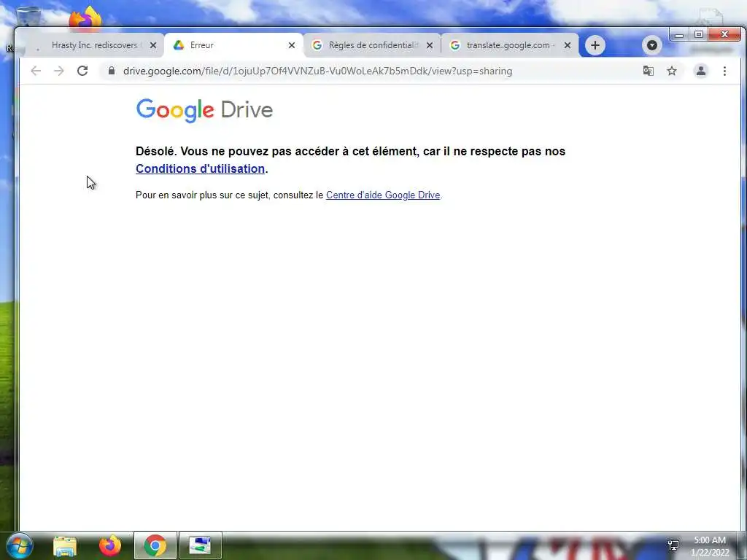This screenshot has width=747, height=560.
Task: Open the Conditions d'utilisation link
Action: [x=200, y=168]
